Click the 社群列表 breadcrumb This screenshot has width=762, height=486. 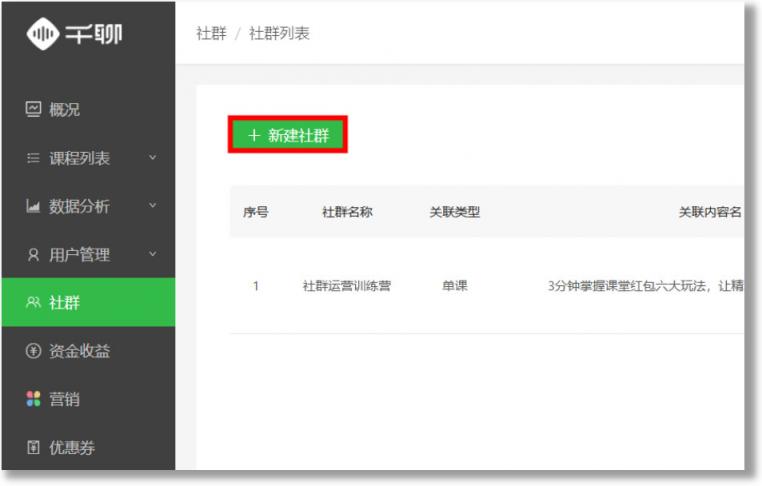click(279, 33)
